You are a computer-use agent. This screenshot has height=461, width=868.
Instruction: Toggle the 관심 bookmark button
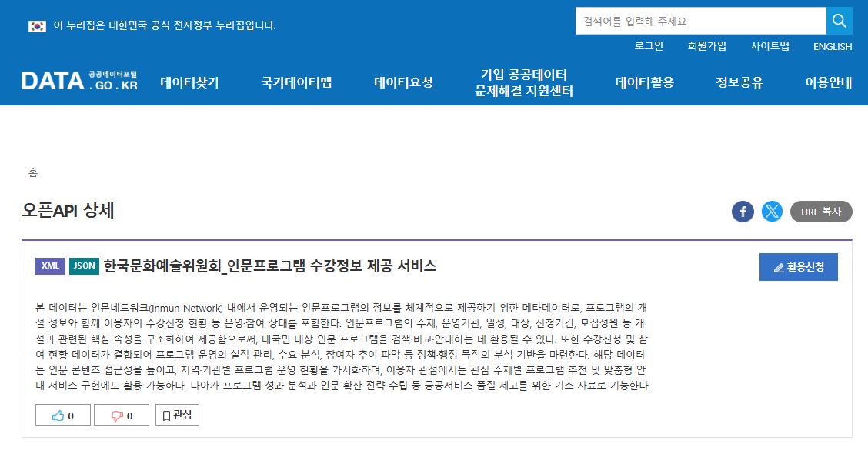pos(177,416)
